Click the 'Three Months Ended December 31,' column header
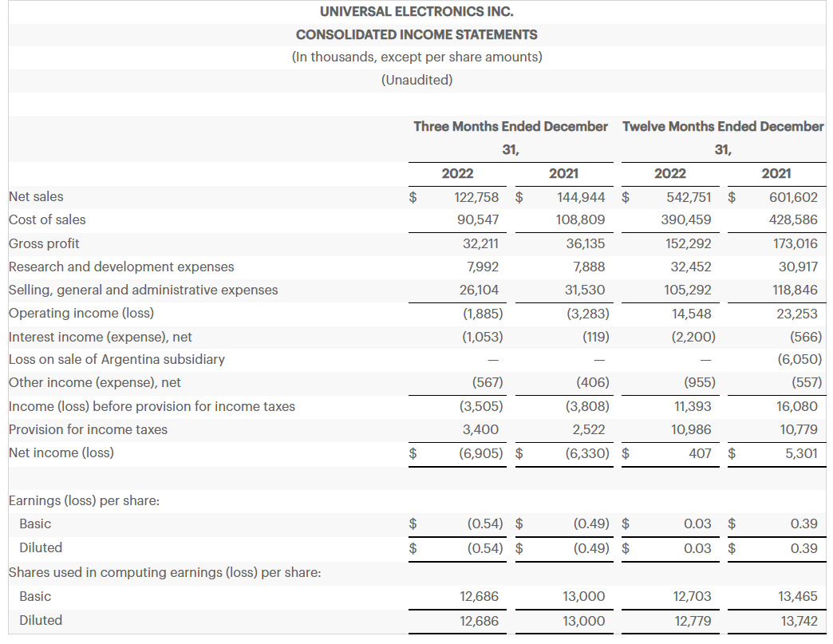833x644 pixels. tap(511, 137)
